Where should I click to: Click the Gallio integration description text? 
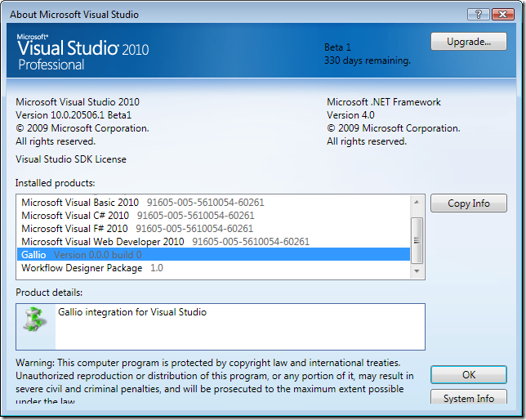(132, 312)
